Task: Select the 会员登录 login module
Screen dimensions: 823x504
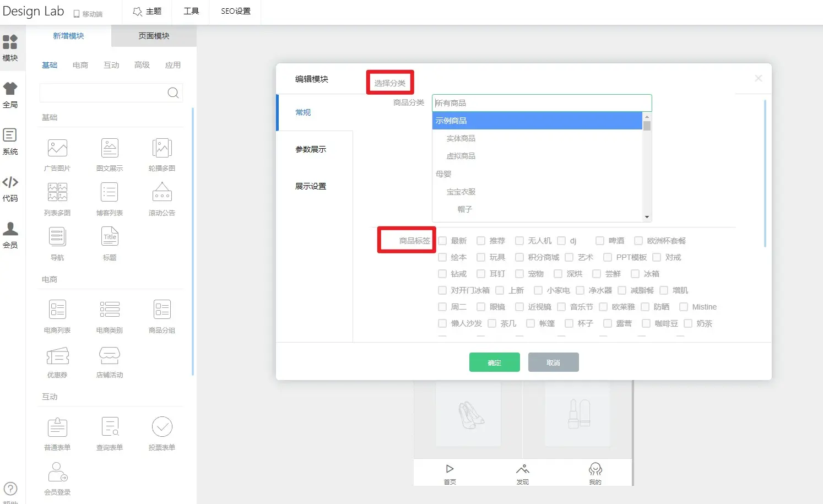Action: [57, 472]
